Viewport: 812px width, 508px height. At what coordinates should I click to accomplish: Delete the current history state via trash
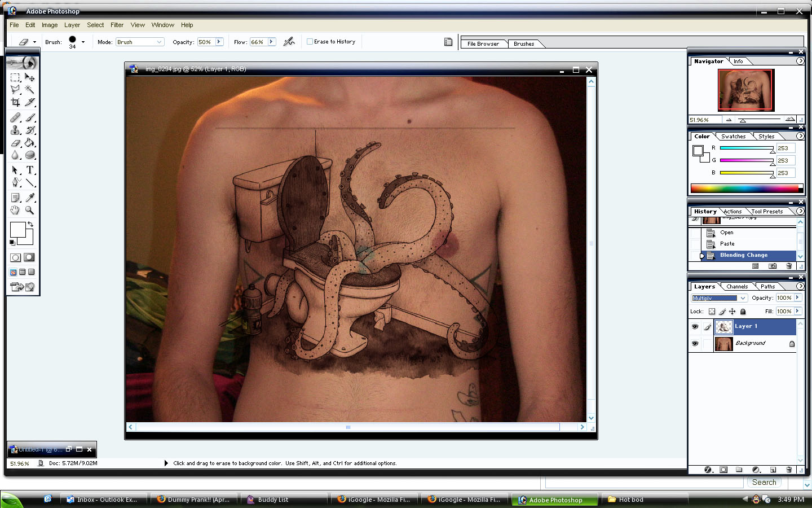[x=789, y=266]
